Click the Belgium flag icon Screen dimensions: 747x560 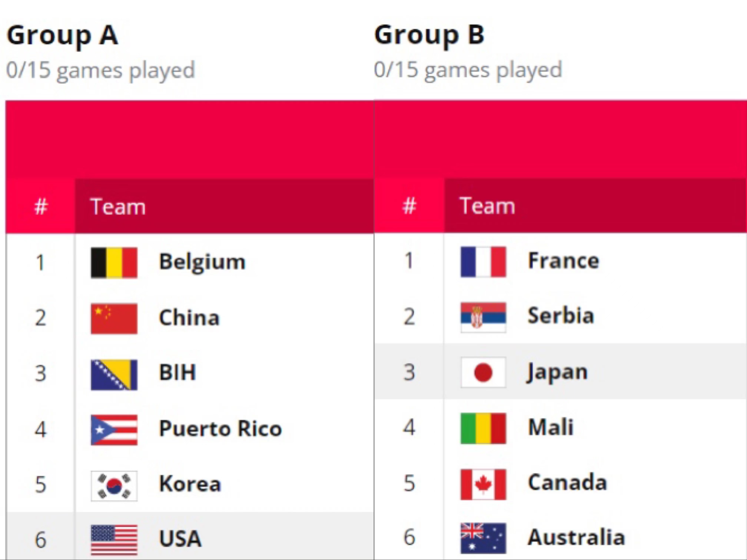pyautogui.click(x=114, y=262)
